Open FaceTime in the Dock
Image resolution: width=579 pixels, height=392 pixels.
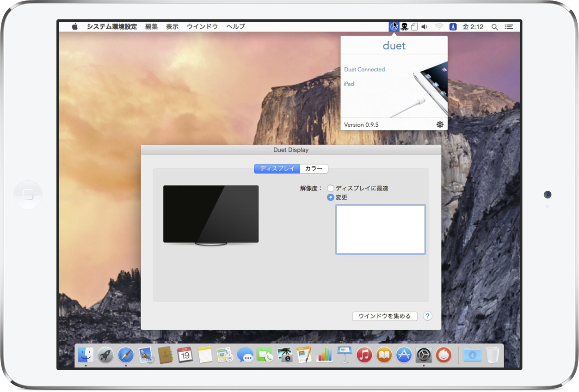click(x=265, y=355)
